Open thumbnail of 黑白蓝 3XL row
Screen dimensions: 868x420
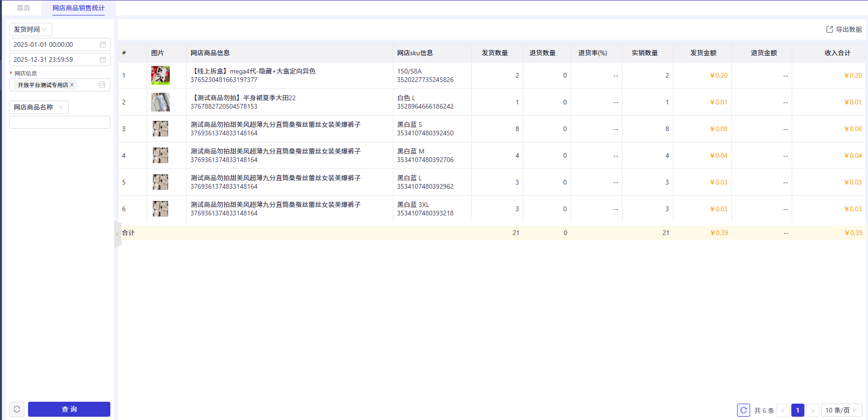pyautogui.click(x=160, y=209)
